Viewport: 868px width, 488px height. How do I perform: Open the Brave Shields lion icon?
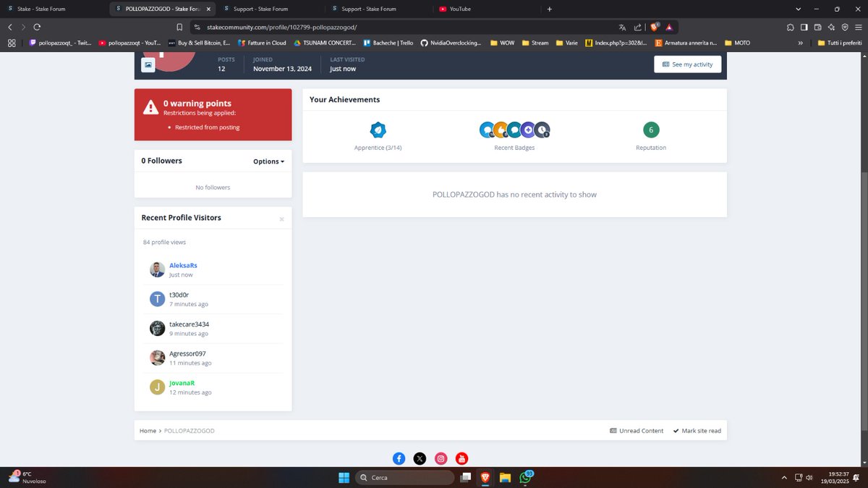pos(654,27)
